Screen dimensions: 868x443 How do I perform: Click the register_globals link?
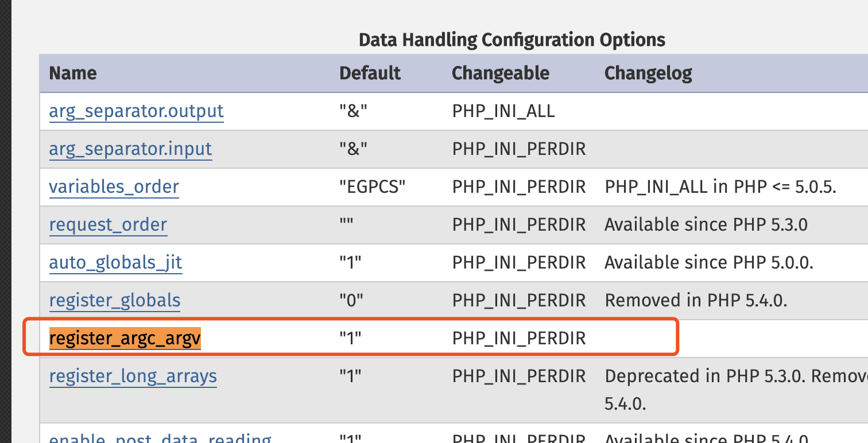click(x=115, y=300)
